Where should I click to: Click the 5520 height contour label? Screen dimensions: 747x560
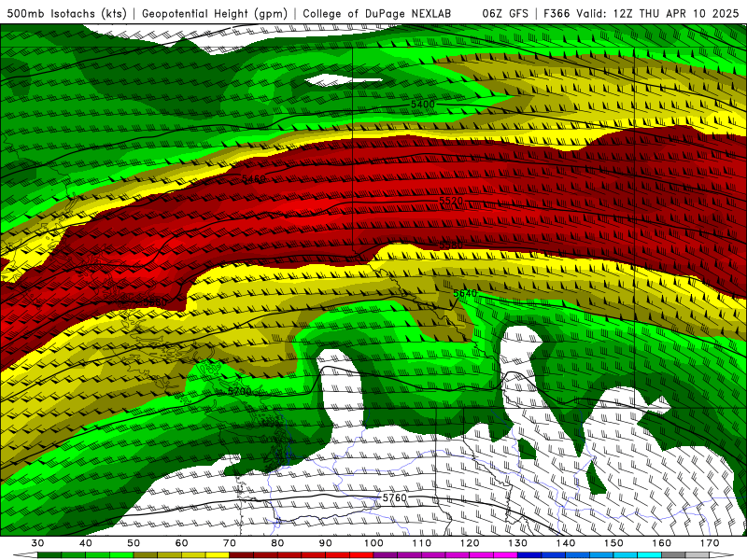(x=451, y=201)
